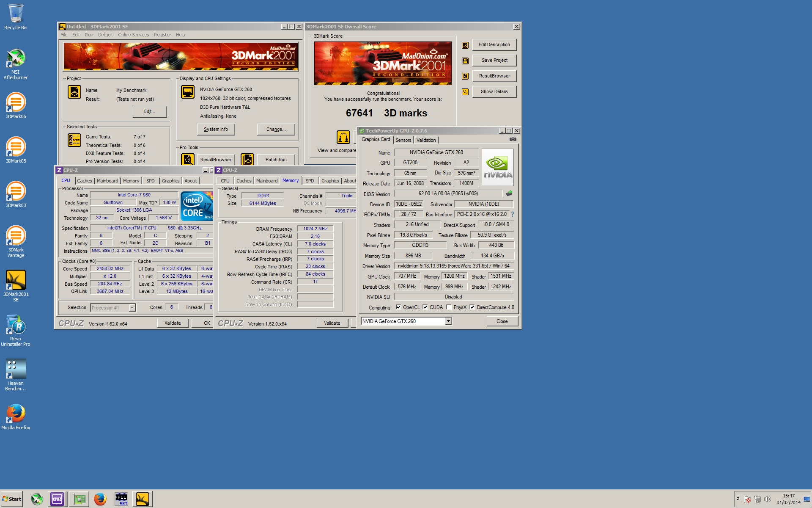Click the ResultBrowser icon in score window
Screen dimensions: 812x508
tap(465, 76)
